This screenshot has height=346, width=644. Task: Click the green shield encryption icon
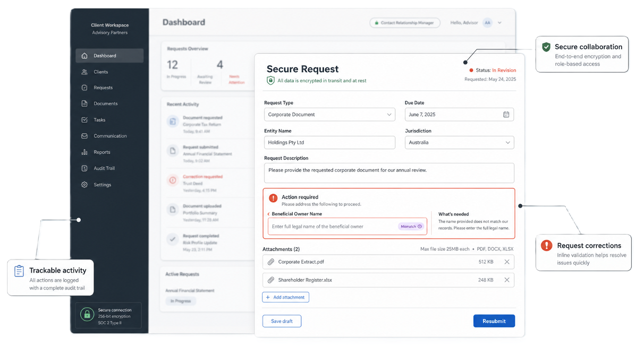click(x=270, y=81)
